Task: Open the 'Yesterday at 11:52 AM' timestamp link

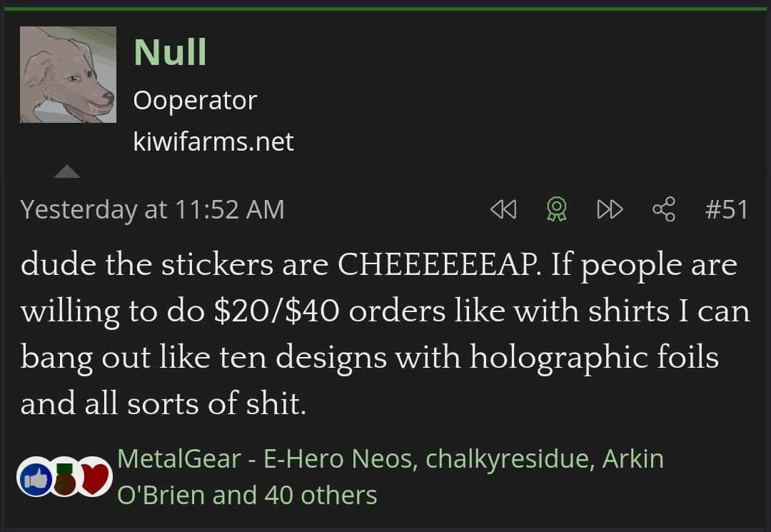Action: pyautogui.click(x=152, y=210)
